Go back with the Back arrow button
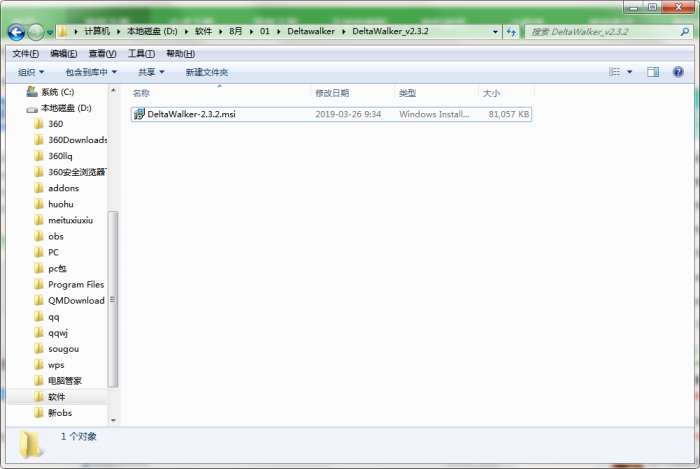The width and height of the screenshot is (700, 469). (x=16, y=32)
